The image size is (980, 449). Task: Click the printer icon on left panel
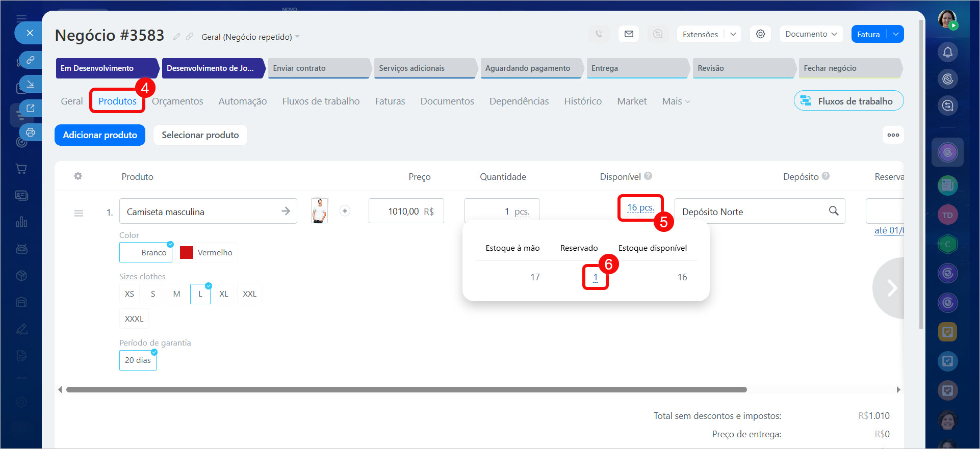click(31, 133)
